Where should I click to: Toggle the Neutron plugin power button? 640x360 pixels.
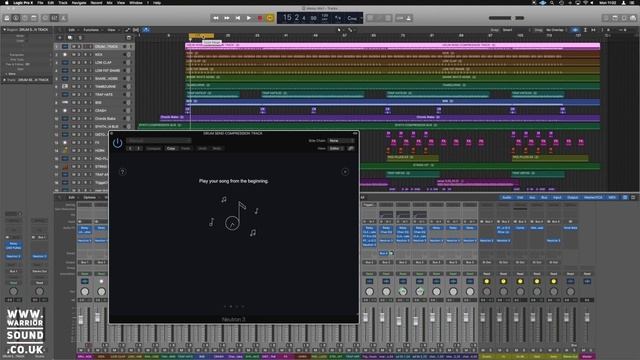click(x=118, y=143)
